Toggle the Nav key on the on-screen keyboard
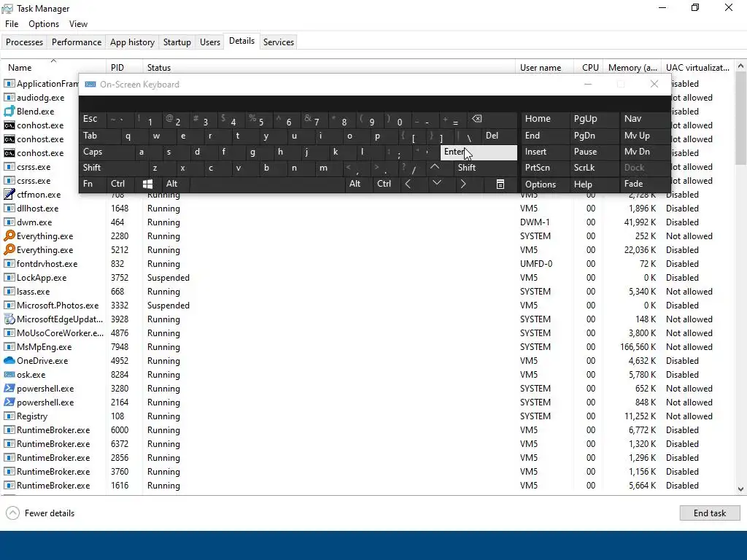This screenshot has height=560, width=747. click(644, 119)
